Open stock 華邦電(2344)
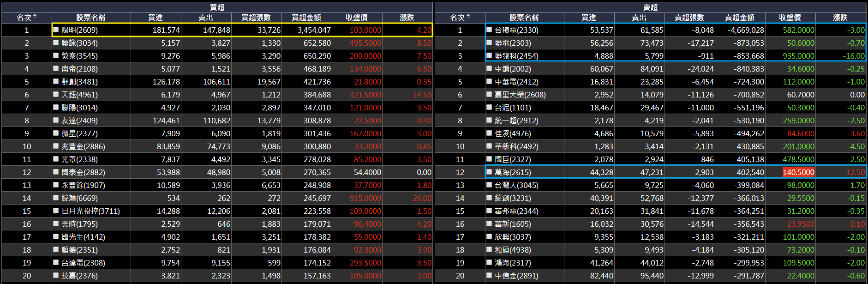 [x=516, y=211]
